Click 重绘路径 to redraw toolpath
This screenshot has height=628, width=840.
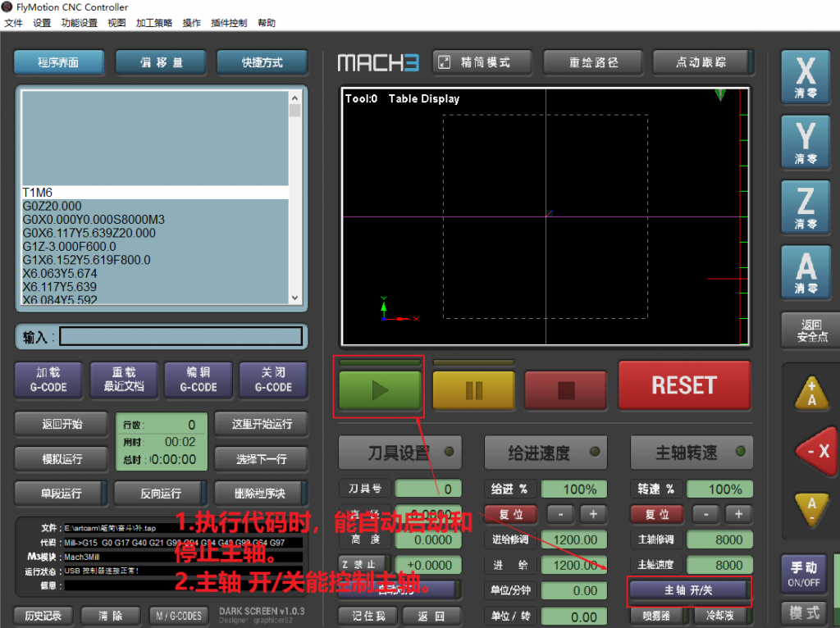click(x=592, y=62)
